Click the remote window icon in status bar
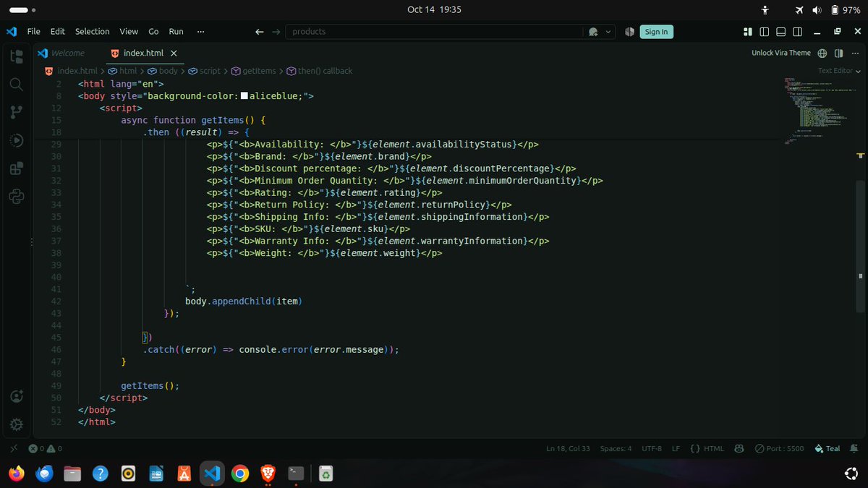 click(14, 448)
